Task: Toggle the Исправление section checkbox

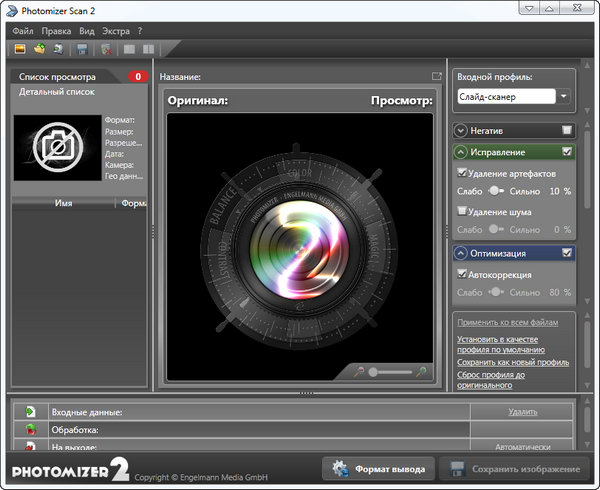Action: pos(567,152)
